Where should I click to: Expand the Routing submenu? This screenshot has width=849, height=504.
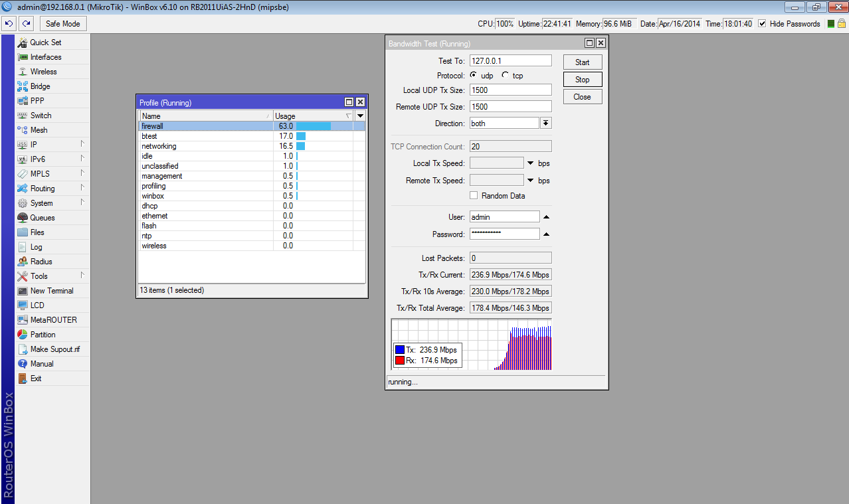click(x=83, y=188)
